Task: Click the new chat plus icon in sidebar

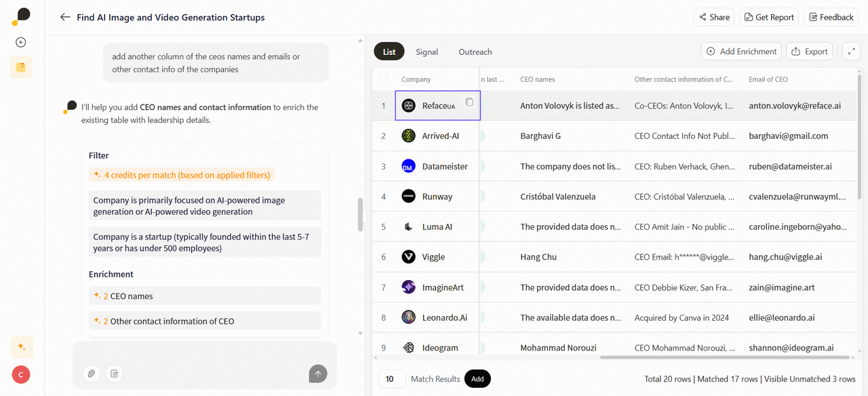Action: tap(21, 42)
